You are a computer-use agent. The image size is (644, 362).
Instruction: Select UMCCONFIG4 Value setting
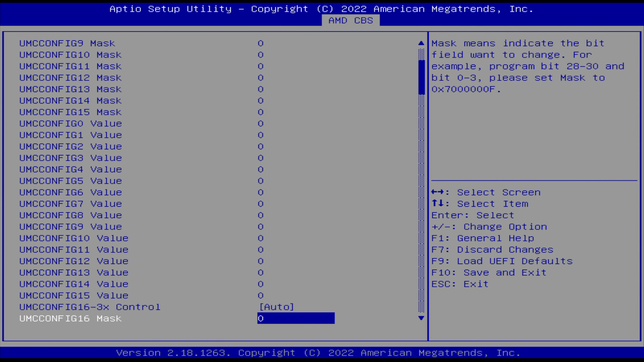(70, 169)
